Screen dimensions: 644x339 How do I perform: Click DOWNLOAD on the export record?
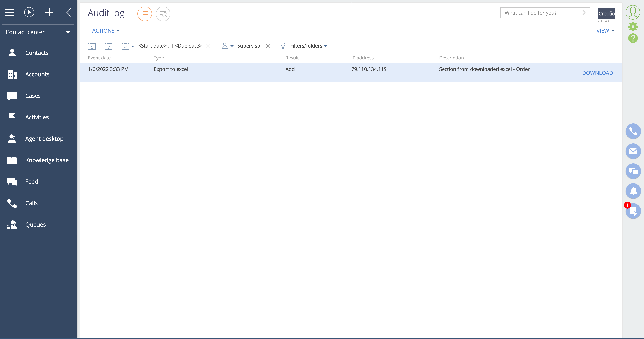point(598,72)
